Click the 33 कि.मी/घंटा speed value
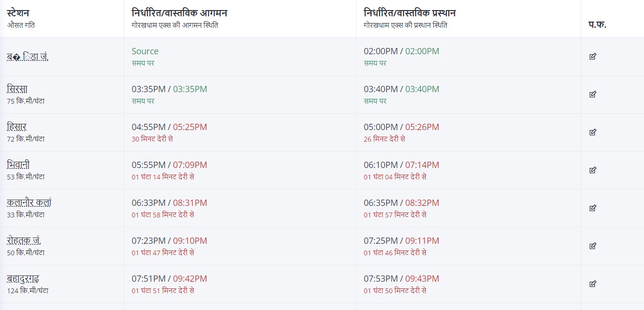The height and width of the screenshot is (310, 644). 26,215
